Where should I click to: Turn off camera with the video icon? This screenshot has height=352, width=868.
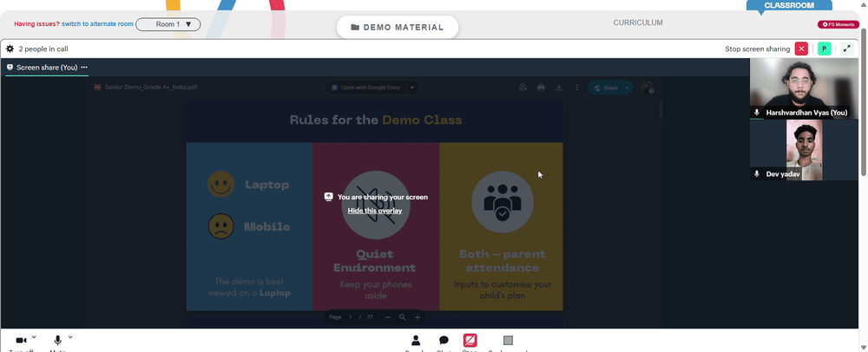click(22, 341)
